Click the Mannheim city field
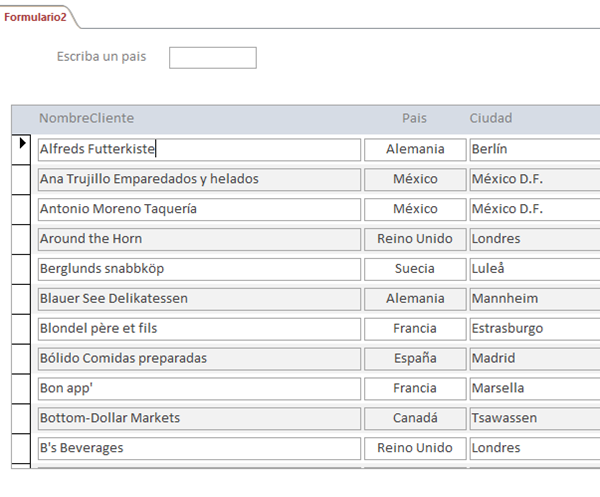 pyautogui.click(x=535, y=299)
